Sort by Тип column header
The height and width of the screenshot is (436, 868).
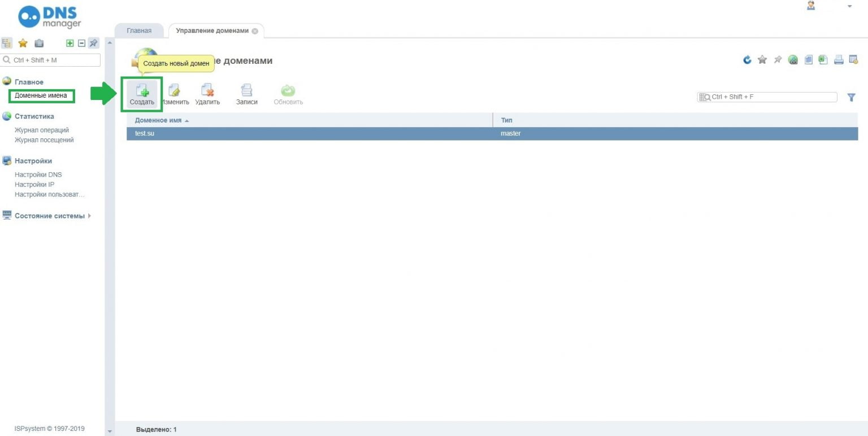click(x=676, y=120)
